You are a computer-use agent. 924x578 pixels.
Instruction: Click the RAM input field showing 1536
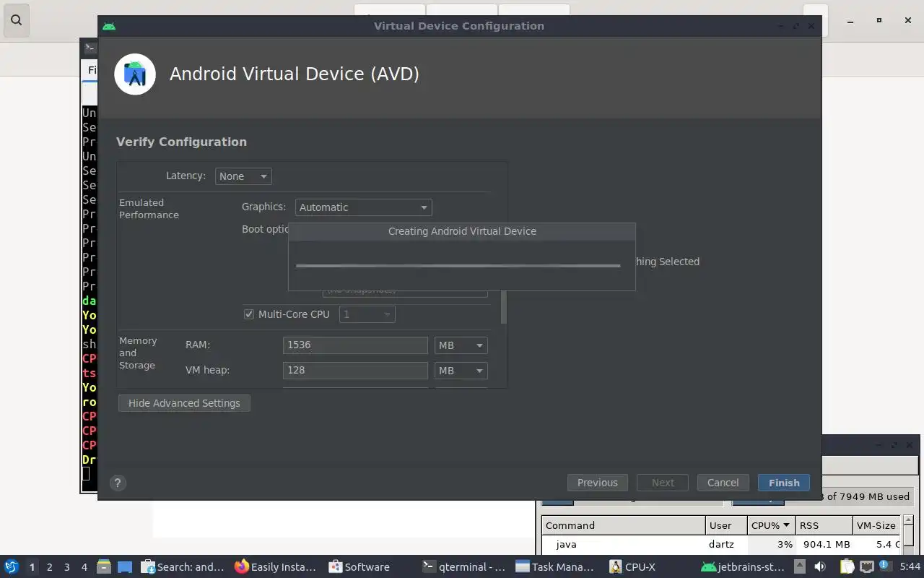click(x=355, y=345)
